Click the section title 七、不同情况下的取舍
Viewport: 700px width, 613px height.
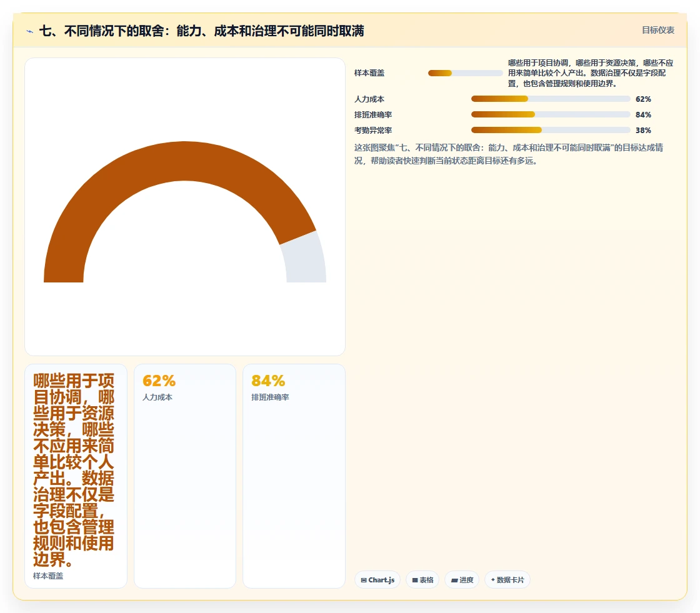(202, 31)
